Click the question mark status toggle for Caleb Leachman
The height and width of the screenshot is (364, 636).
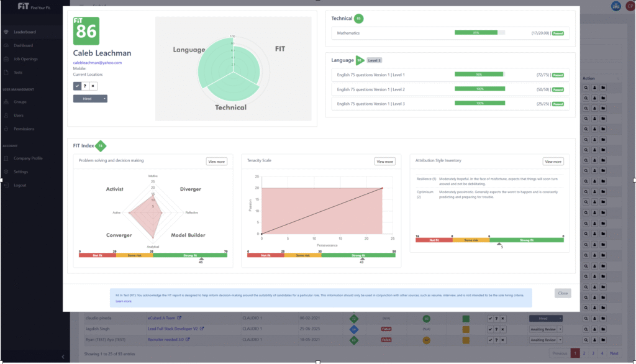[86, 86]
